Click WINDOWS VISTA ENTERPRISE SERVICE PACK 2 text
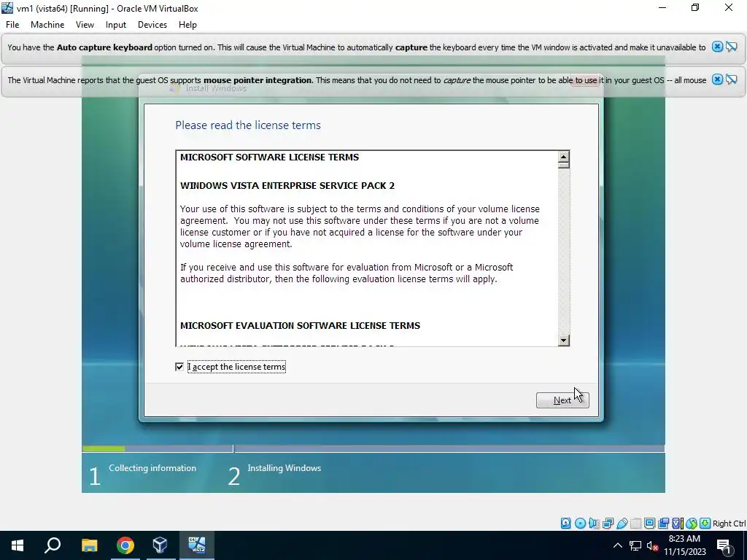Screen dimensions: 747x560 (287, 186)
